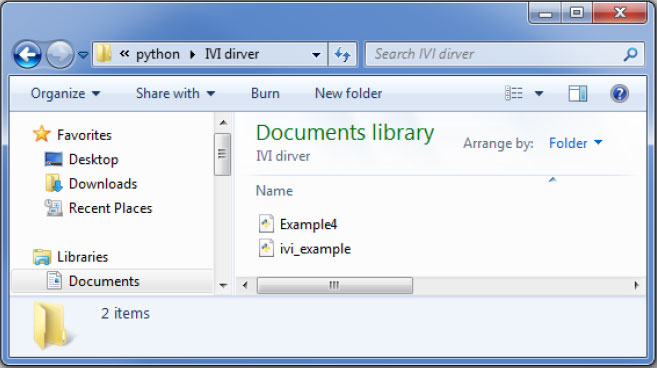Open address bar previous locations dropdown

(316, 55)
